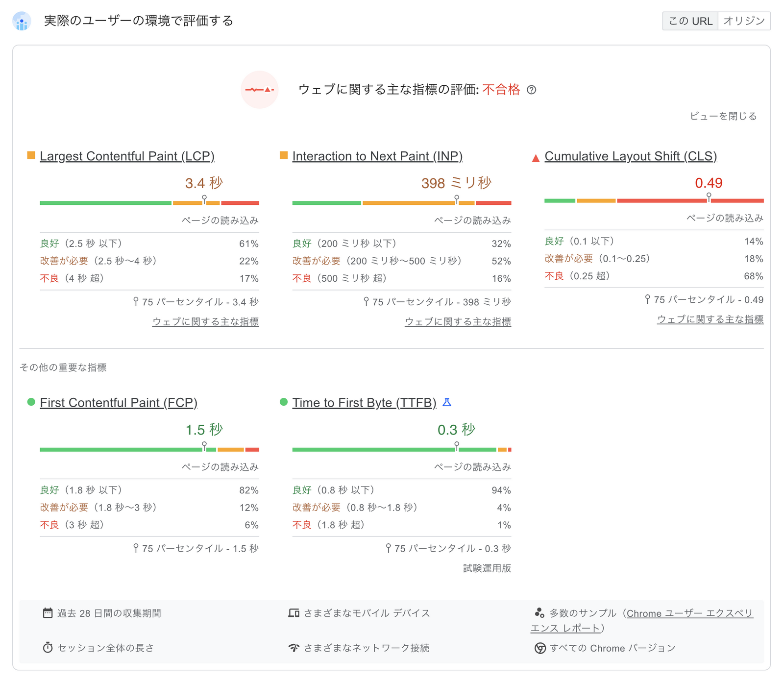Click the devices icon for mobile devices

(x=294, y=613)
